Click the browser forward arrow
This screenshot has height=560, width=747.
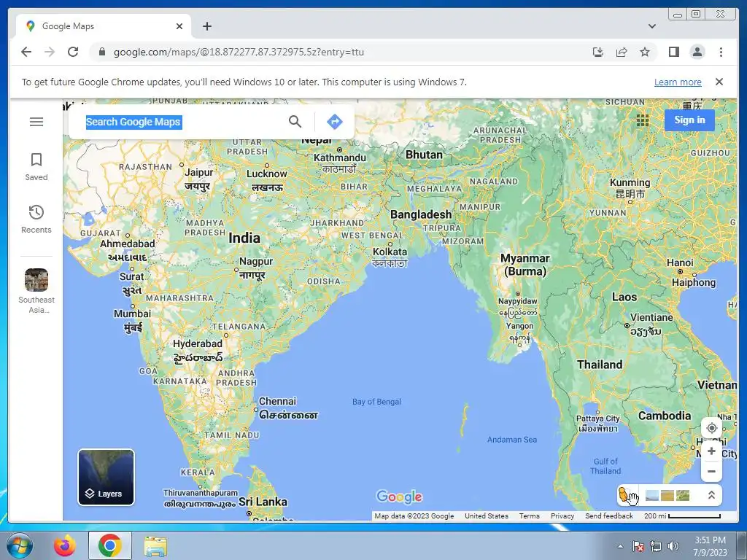pos(50,52)
